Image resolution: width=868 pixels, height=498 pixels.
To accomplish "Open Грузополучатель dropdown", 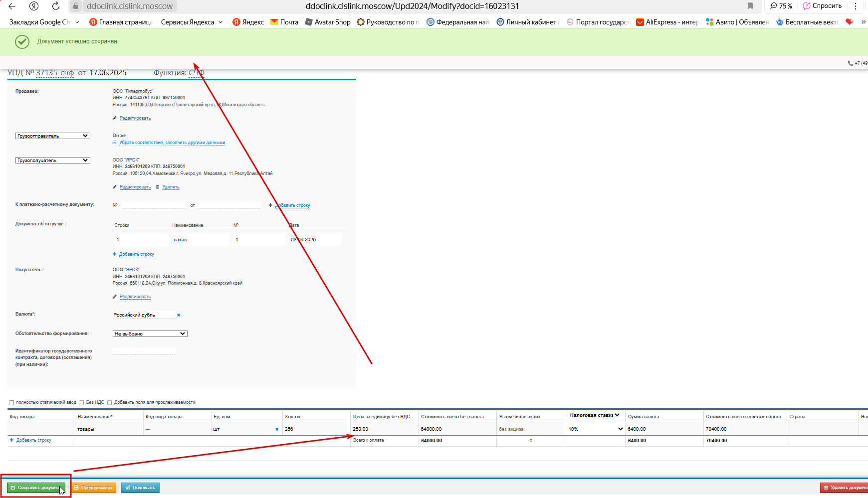I will (x=52, y=161).
